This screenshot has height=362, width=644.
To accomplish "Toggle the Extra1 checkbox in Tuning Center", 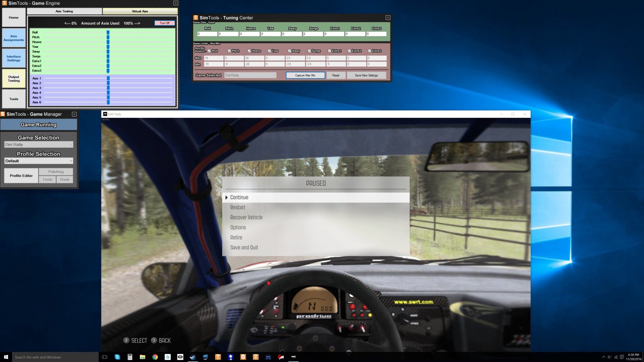I will 329,51.
